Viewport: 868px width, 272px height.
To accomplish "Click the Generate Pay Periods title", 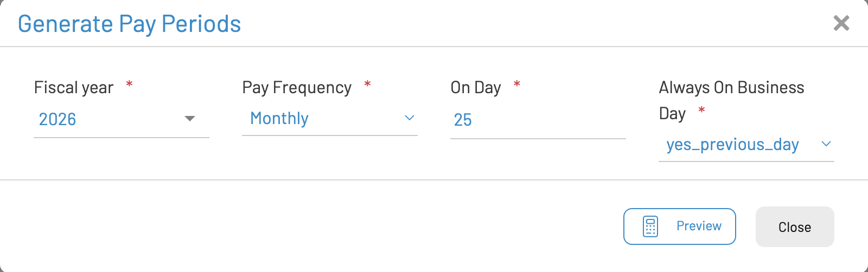I will pos(130,24).
